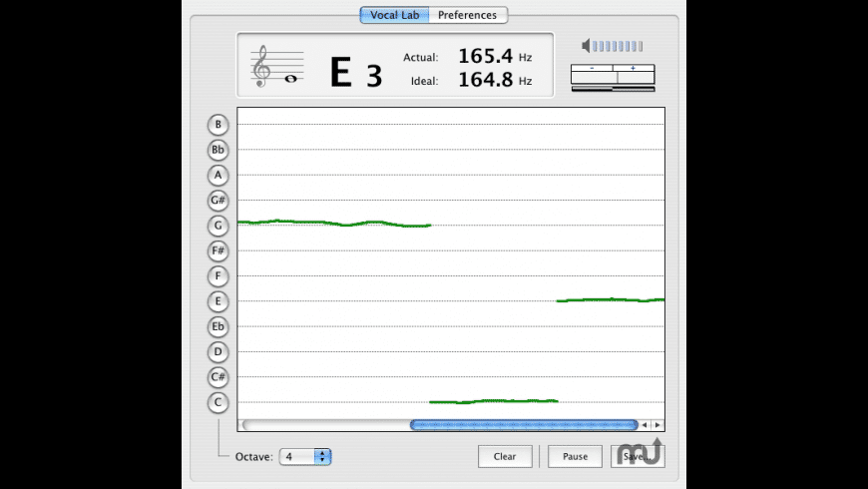Click the speaker volume icon
Screen dimensions: 868x489
point(587,46)
